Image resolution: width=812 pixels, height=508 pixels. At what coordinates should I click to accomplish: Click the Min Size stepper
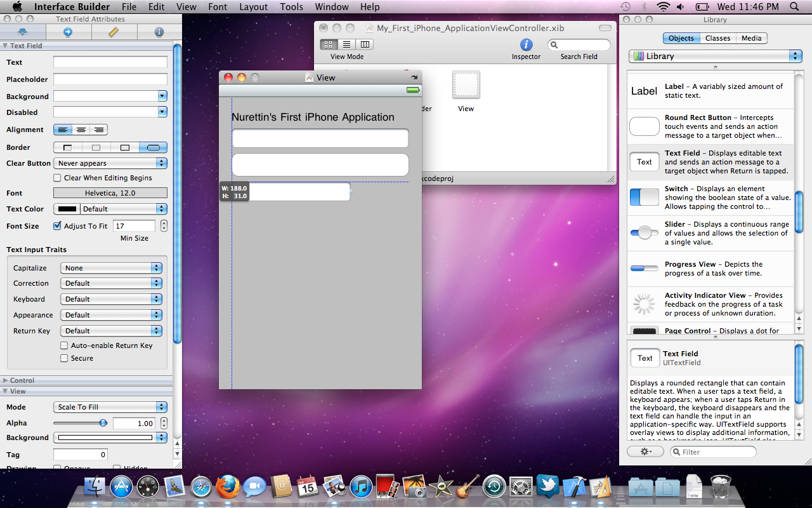pos(164,226)
